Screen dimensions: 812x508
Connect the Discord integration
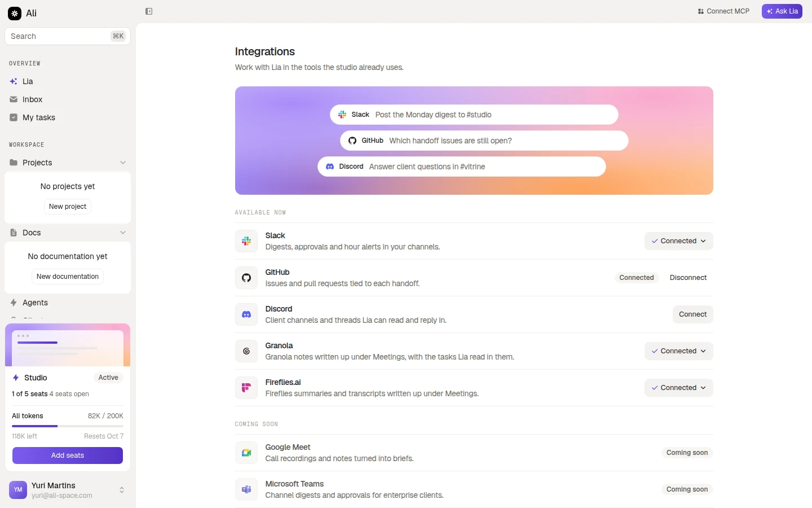coord(693,314)
